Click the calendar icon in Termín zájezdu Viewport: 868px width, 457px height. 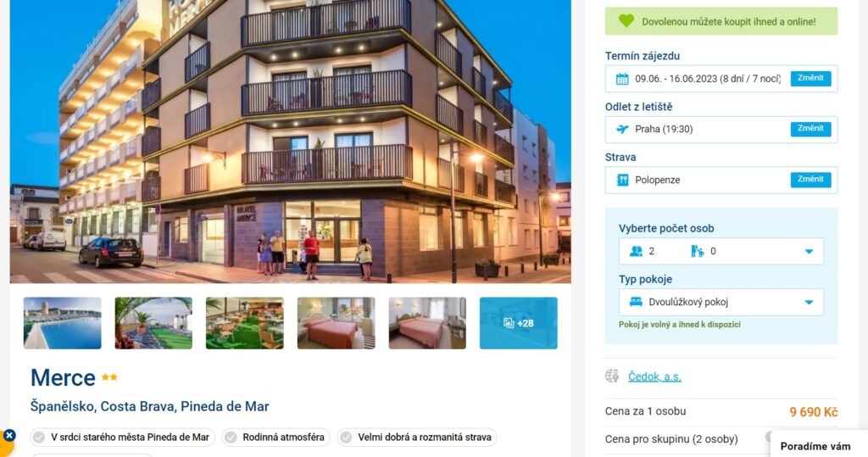(x=622, y=79)
